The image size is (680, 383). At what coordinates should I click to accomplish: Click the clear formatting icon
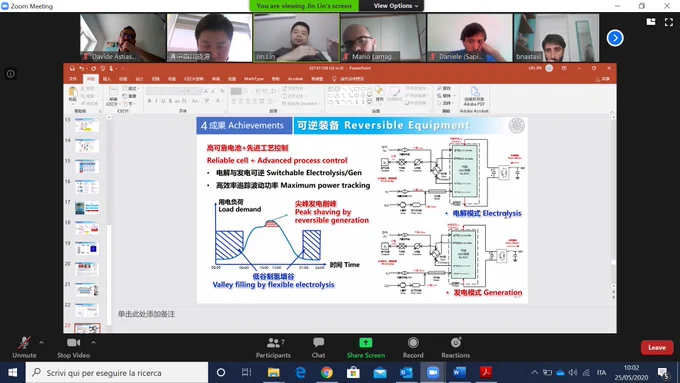click(x=222, y=91)
